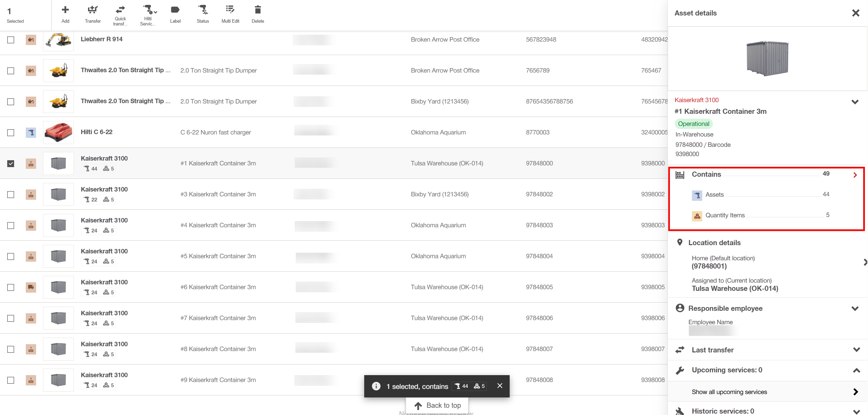Click the Hilti C 6-22 charger thumbnail
This screenshot has height=415, width=868.
coord(58,132)
